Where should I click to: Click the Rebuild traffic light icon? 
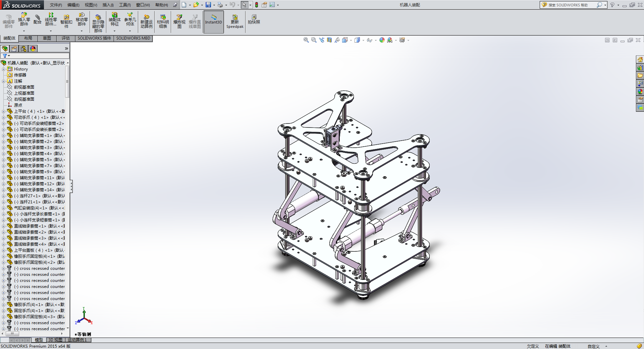tap(257, 5)
